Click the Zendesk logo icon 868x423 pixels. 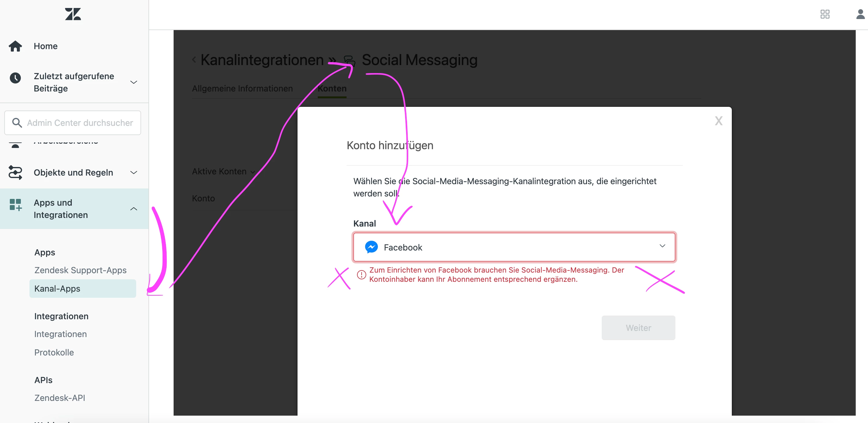[x=73, y=14]
